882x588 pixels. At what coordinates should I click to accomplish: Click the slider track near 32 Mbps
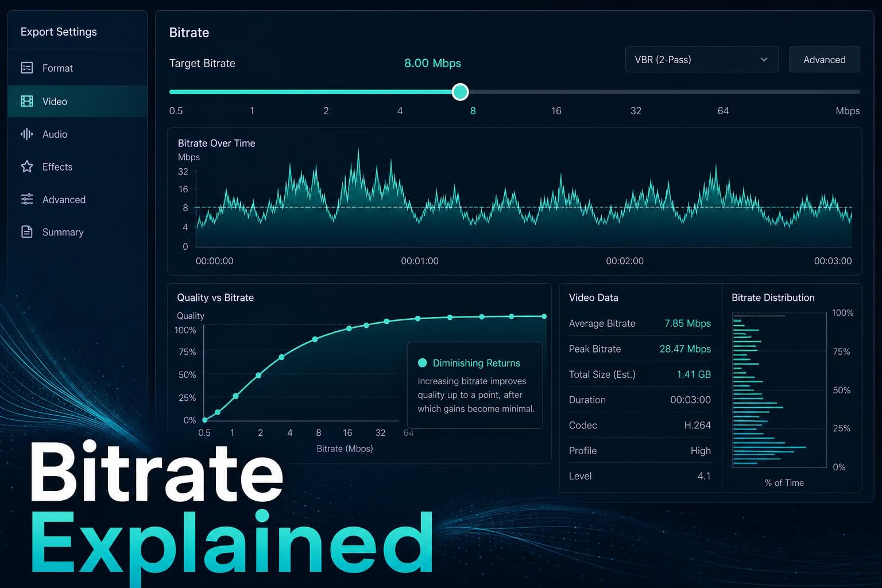pyautogui.click(x=636, y=92)
